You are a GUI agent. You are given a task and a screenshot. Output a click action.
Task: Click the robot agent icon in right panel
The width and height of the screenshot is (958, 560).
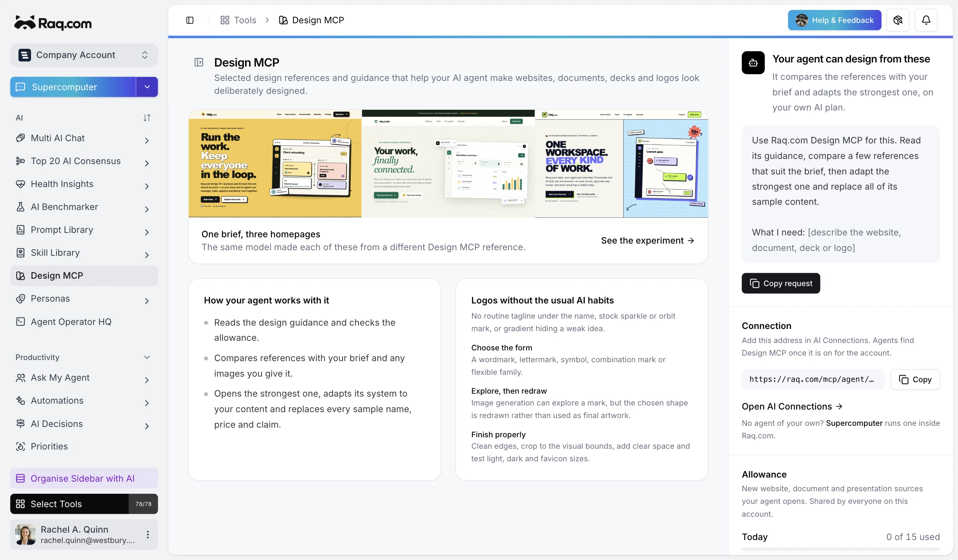(753, 63)
